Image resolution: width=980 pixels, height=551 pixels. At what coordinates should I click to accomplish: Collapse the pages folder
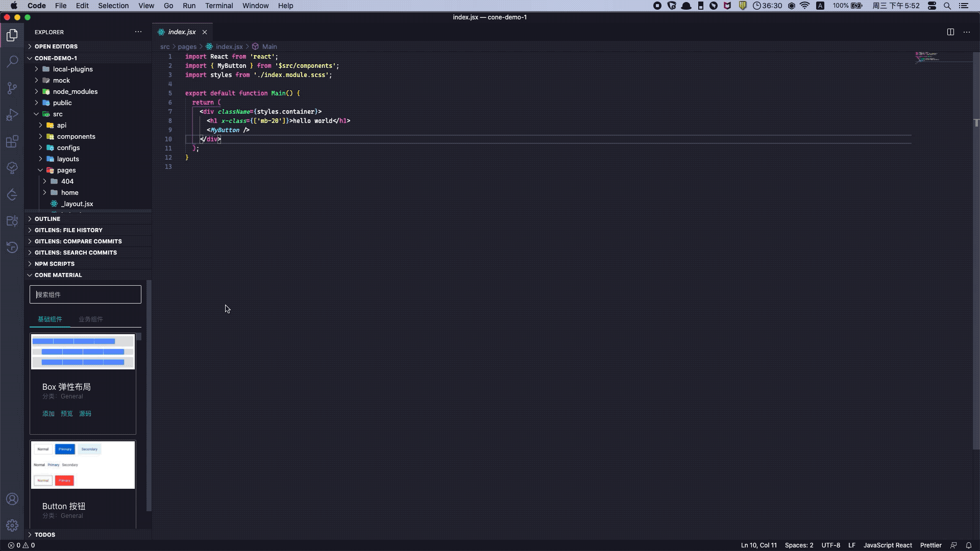tap(66, 170)
